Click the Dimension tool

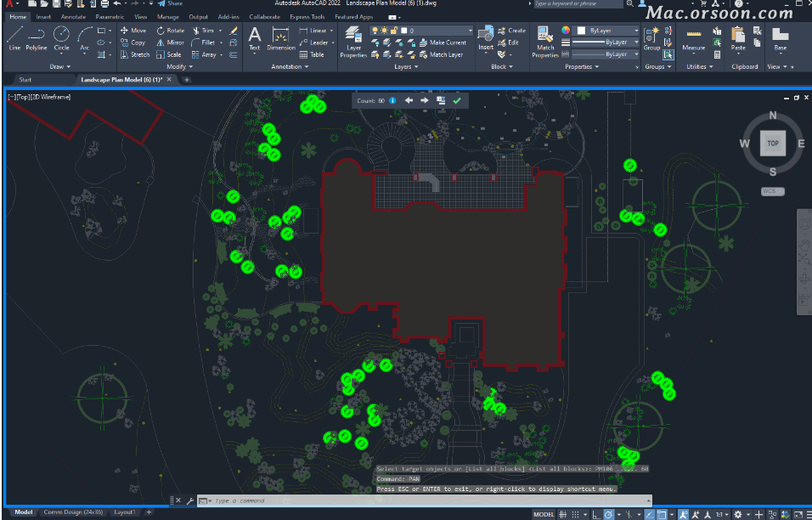click(280, 39)
